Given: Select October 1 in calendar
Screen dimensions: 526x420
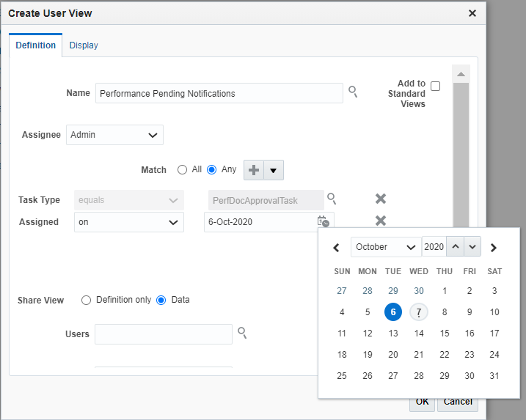Looking at the screenshot, I should 445,290.
